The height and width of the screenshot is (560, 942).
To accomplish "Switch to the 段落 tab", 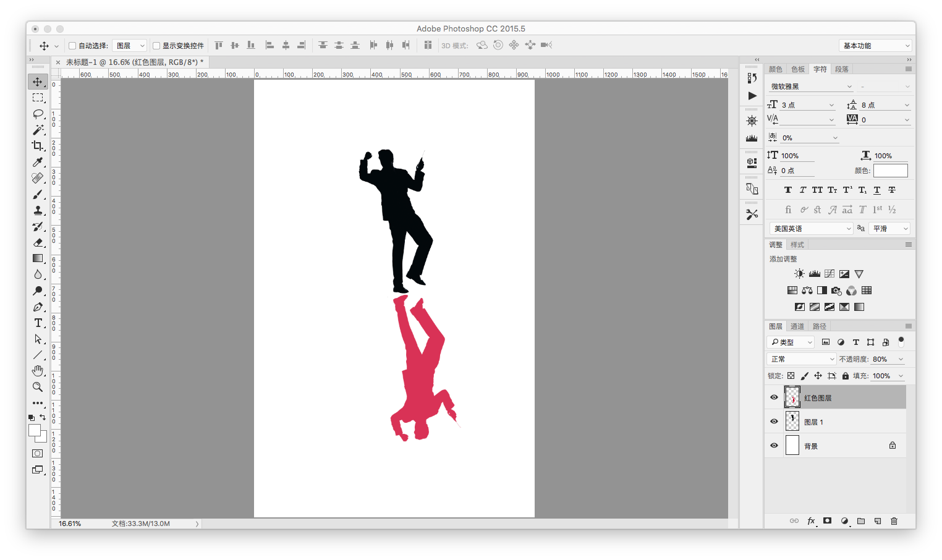I will [842, 69].
